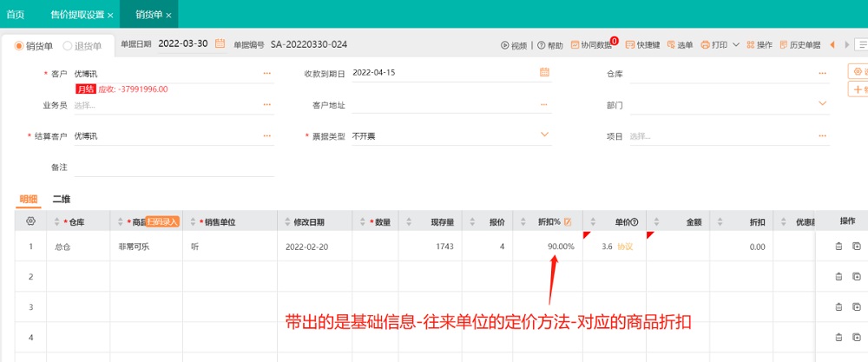Screen dimensions: 868x362
Task: Click the 非常可乐 product cell
Action: pyautogui.click(x=146, y=247)
